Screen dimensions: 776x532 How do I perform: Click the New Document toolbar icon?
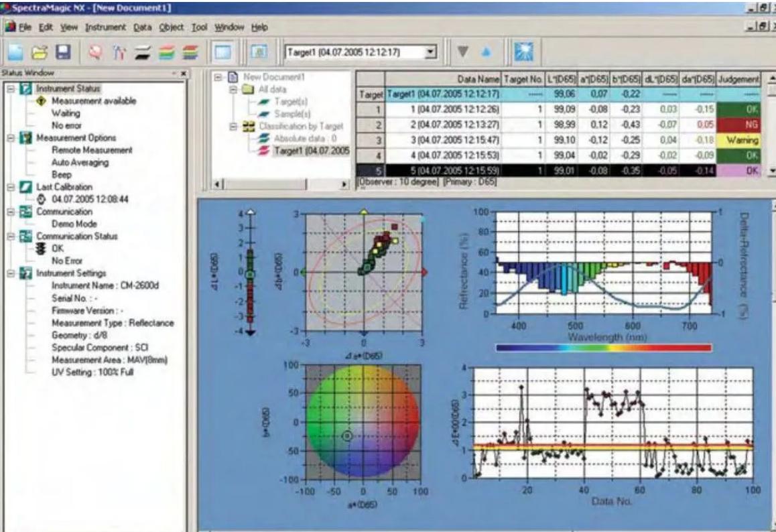tap(16, 53)
